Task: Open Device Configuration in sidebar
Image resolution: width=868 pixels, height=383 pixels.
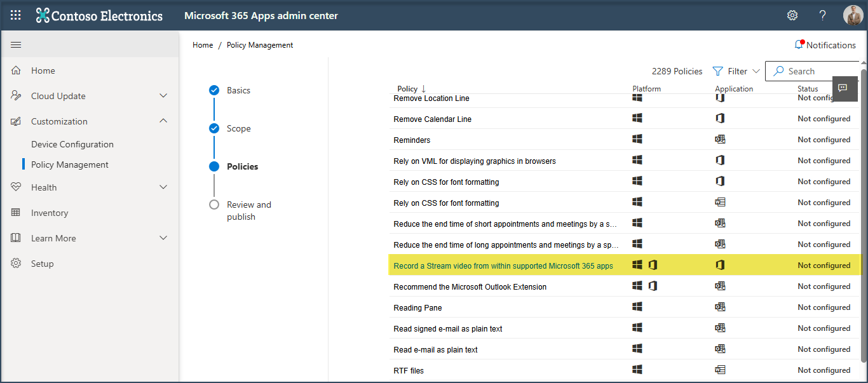Action: [72, 144]
